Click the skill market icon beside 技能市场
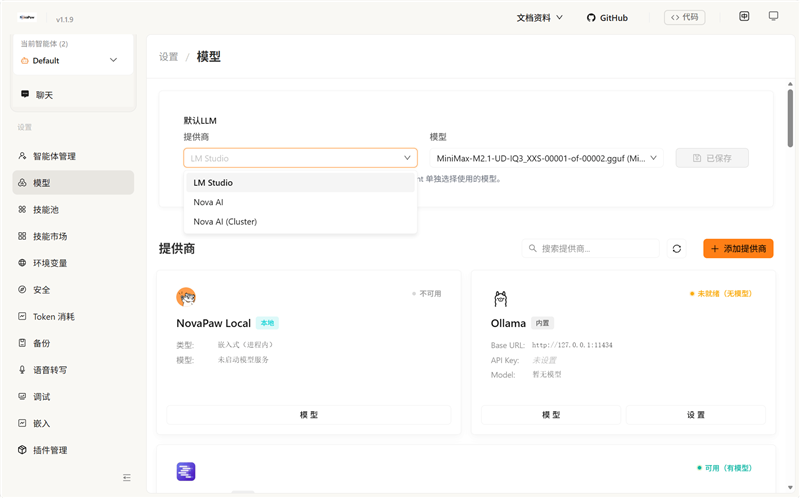 [22, 236]
